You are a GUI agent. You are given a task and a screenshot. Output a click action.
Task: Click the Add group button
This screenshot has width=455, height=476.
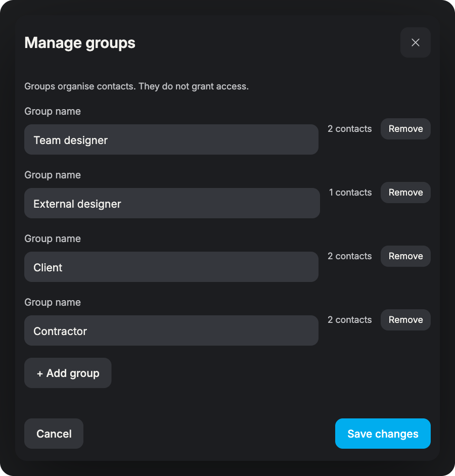click(x=68, y=373)
